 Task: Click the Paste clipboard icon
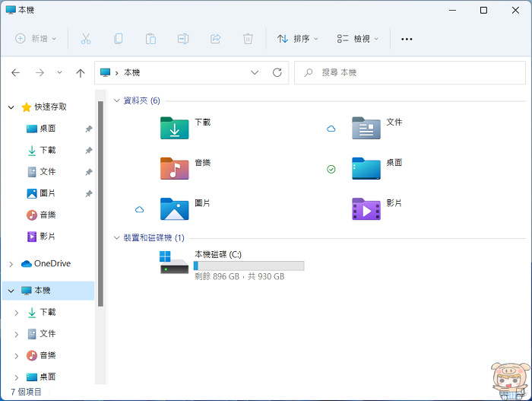click(x=150, y=38)
